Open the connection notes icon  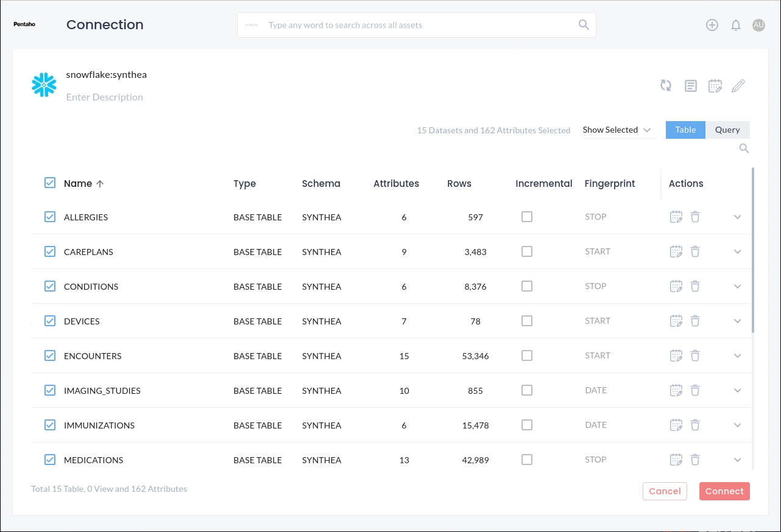coord(690,86)
